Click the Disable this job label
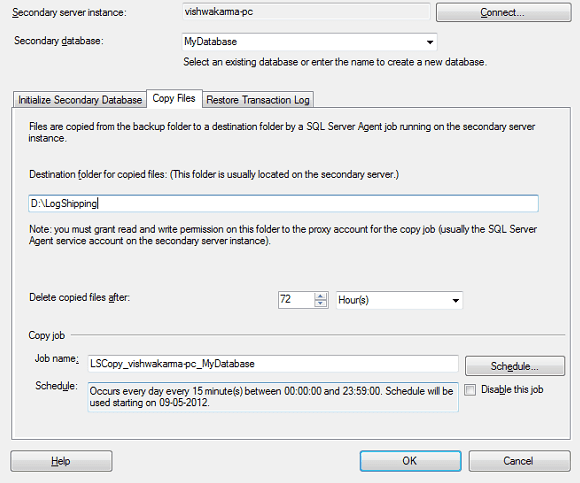Image resolution: width=580 pixels, height=483 pixels. pyautogui.click(x=512, y=390)
